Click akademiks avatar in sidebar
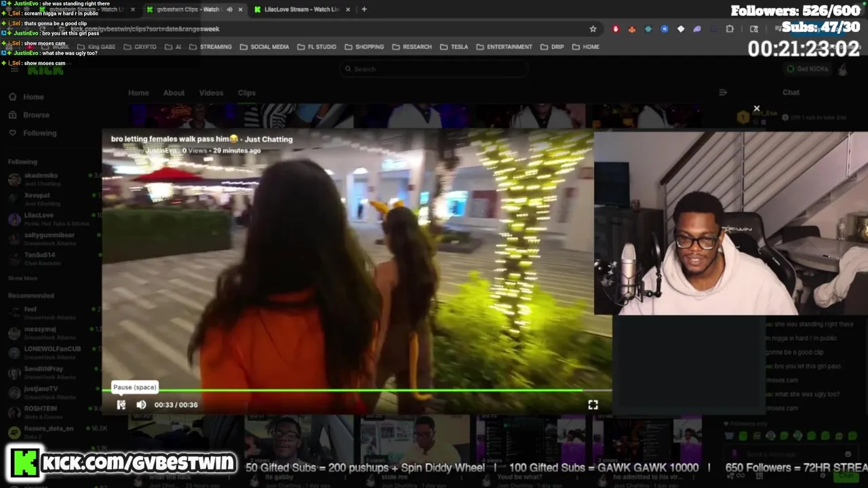 tap(14, 180)
